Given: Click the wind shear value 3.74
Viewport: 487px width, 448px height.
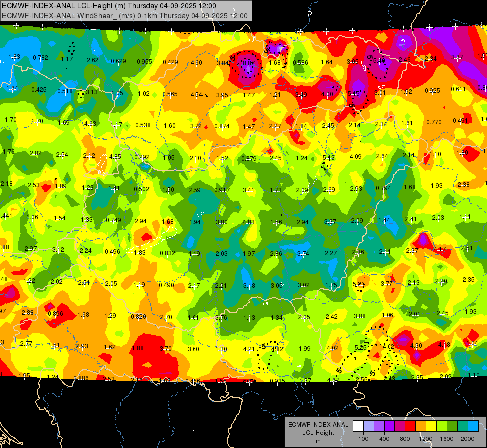Looking at the screenshot, I should (303, 254).
